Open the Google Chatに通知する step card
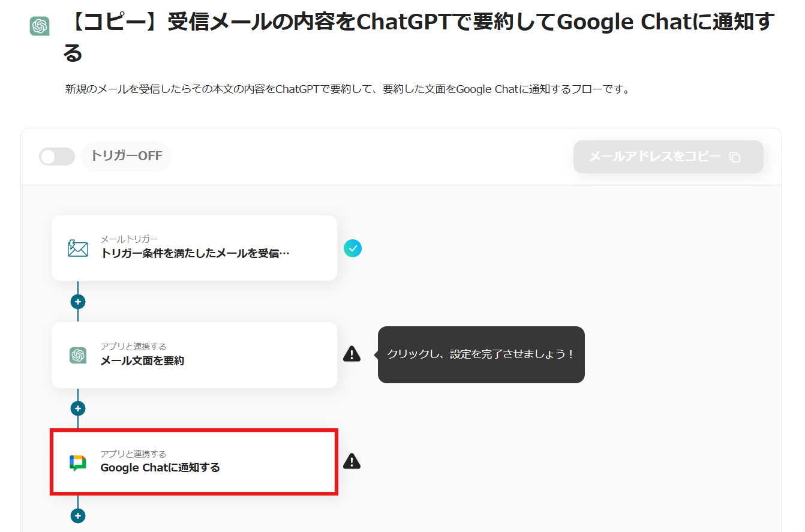805x532 pixels. click(x=194, y=462)
